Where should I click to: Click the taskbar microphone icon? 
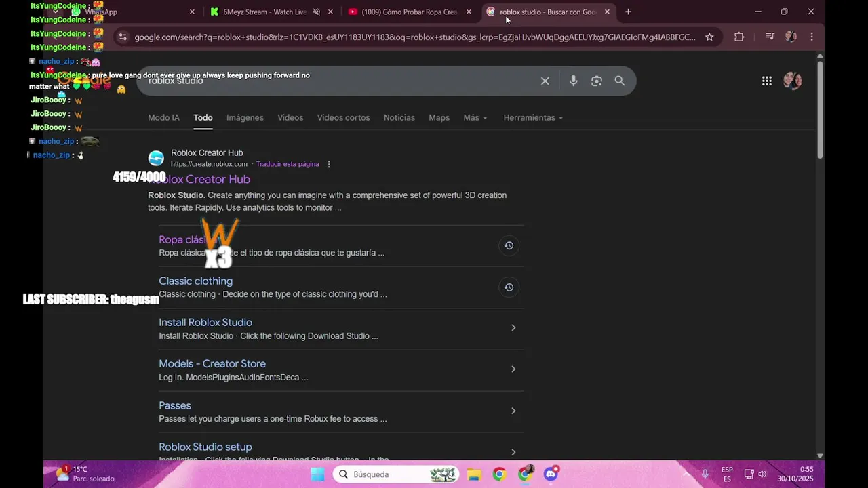pyautogui.click(x=705, y=474)
